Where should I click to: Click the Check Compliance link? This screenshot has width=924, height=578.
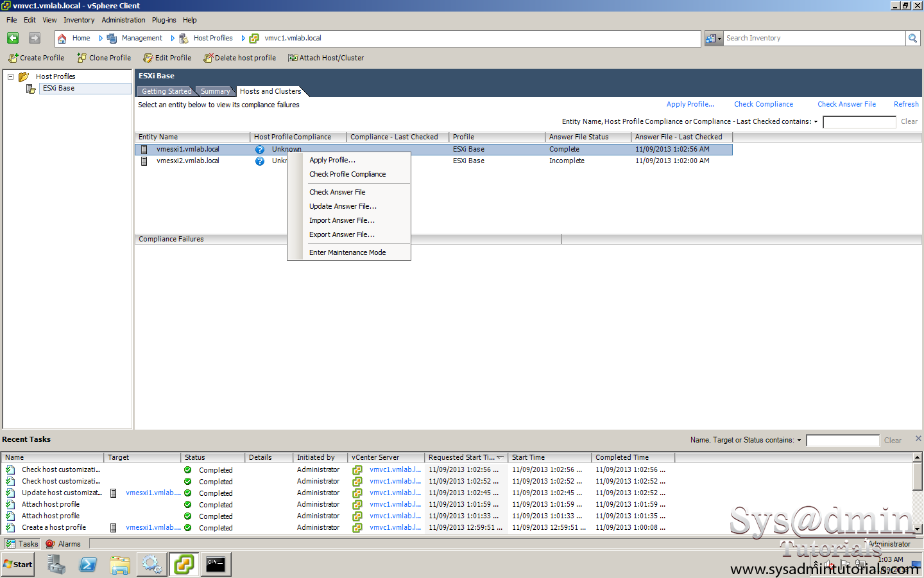[x=764, y=104]
